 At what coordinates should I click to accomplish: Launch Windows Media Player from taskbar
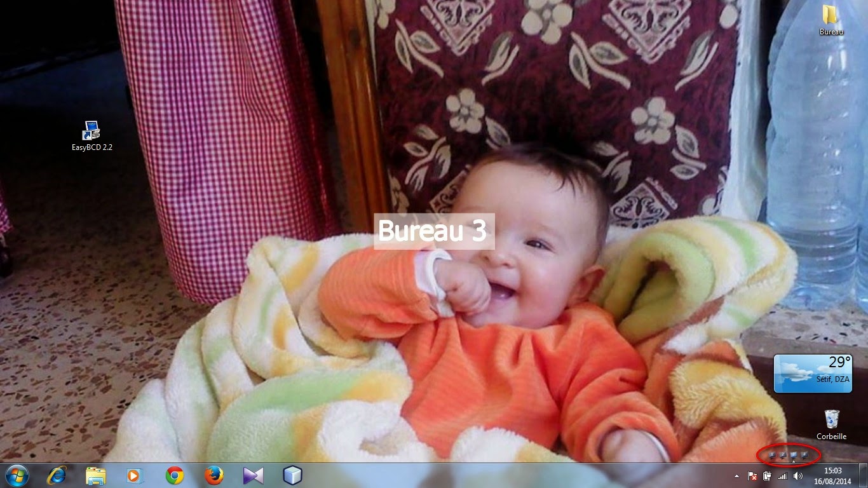pos(135,475)
